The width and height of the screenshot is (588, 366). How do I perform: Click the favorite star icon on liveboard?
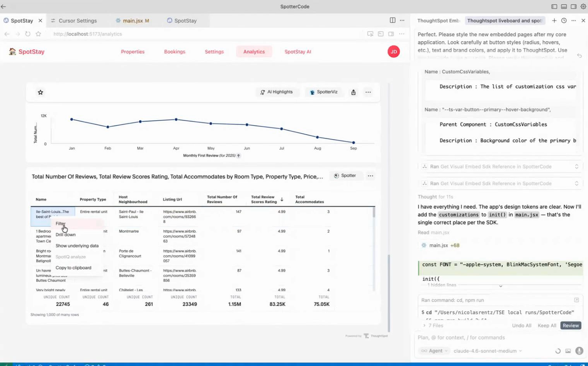click(x=41, y=92)
